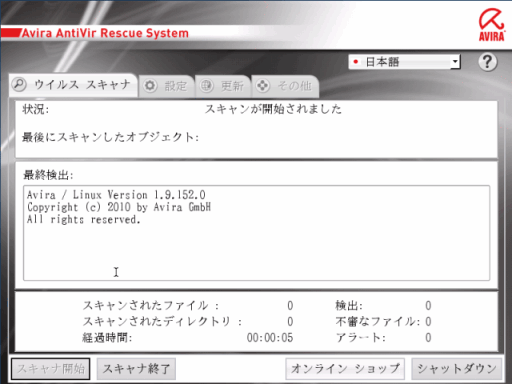The width and height of the screenshot is (512, 384).
Task: Switch to the ウイルス スキャナ tab
Action: click(73, 85)
